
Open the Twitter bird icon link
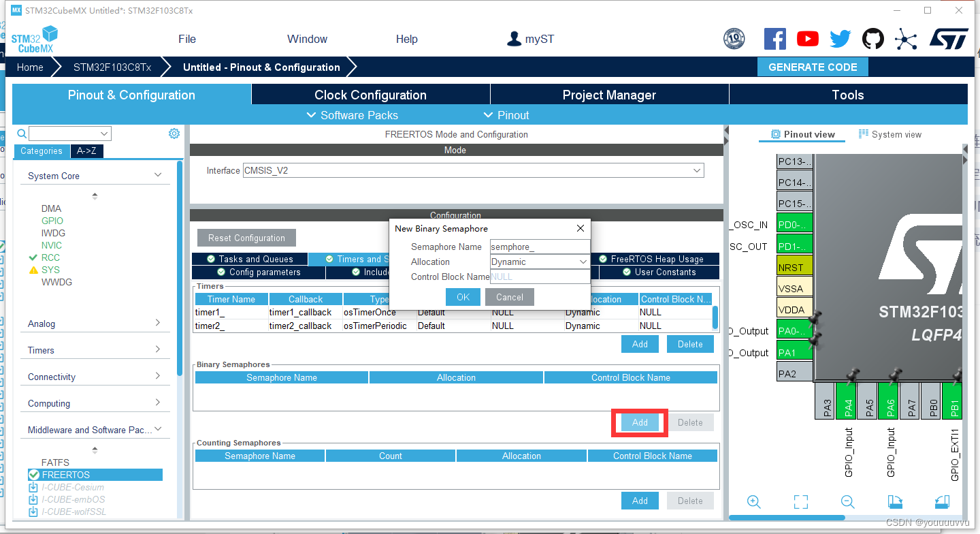[x=840, y=39]
